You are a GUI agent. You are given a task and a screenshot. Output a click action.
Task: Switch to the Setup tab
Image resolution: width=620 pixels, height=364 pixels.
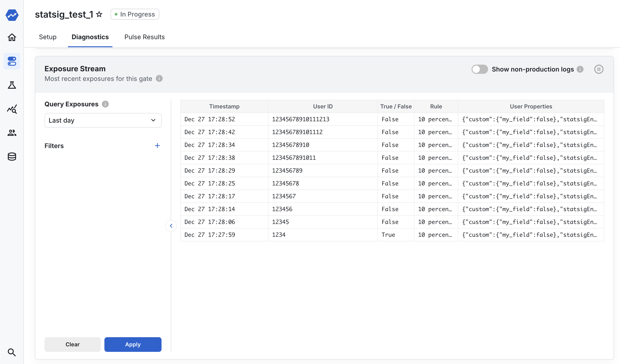point(48,37)
